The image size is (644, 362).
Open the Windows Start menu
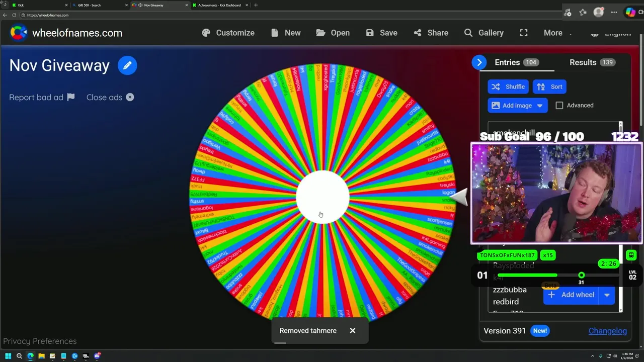tap(8, 356)
